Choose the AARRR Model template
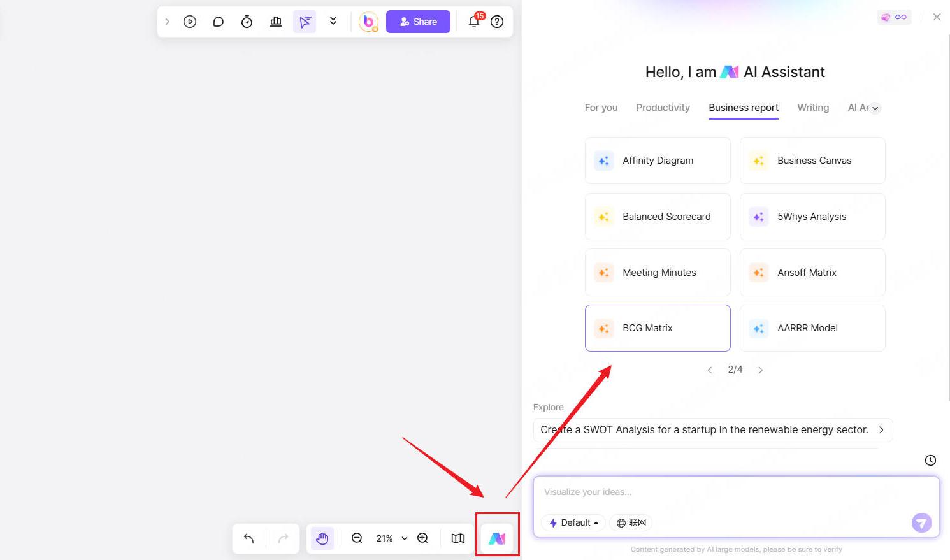The image size is (950, 560). coord(812,328)
